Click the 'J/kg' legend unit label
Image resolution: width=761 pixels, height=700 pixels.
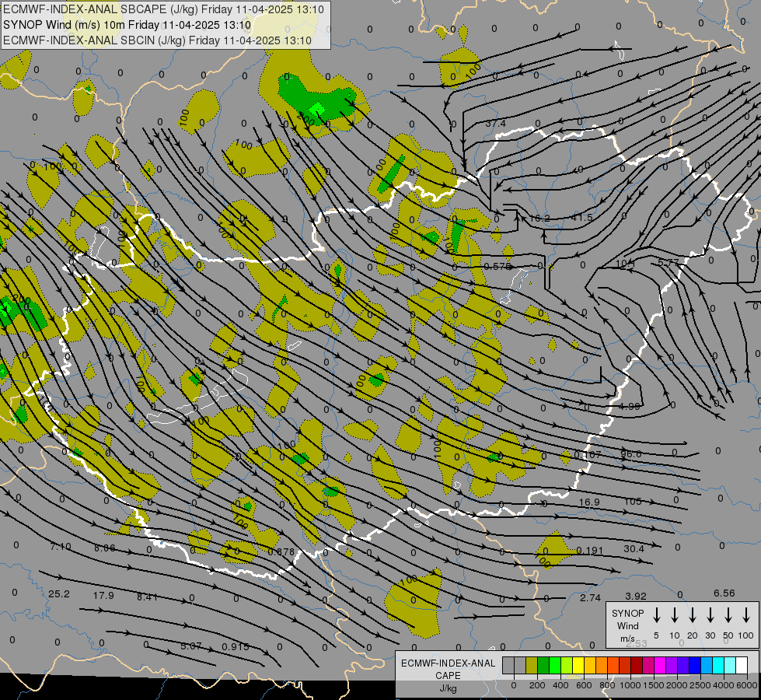pos(448,688)
